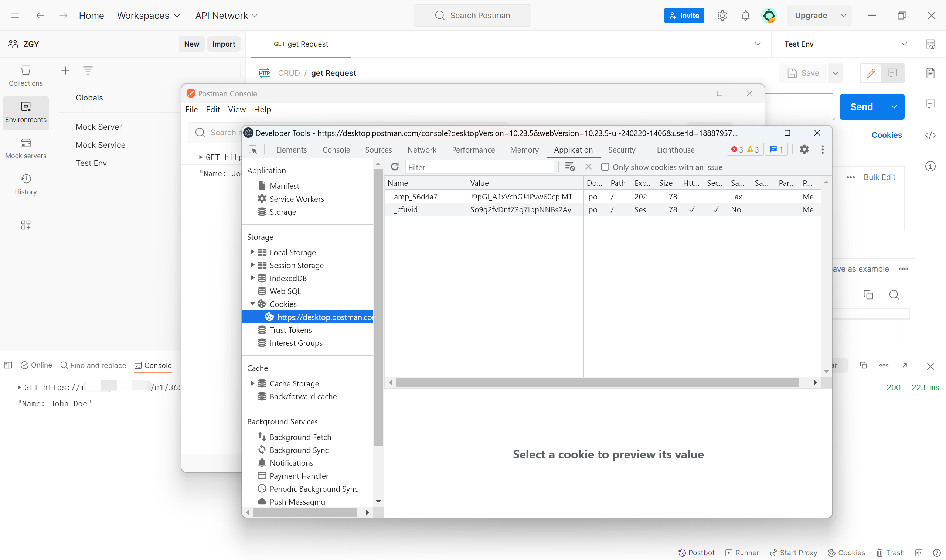Open the Save options dropdown arrow

(836, 73)
